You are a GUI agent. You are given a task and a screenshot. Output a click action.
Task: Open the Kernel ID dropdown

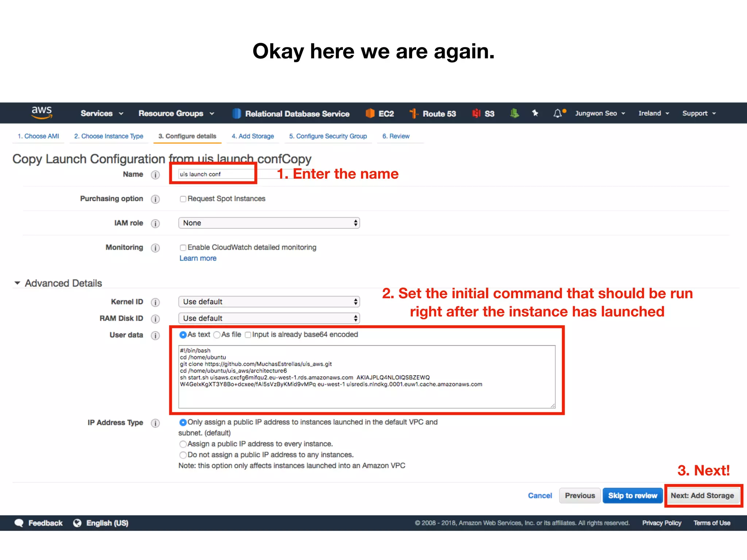[269, 302]
